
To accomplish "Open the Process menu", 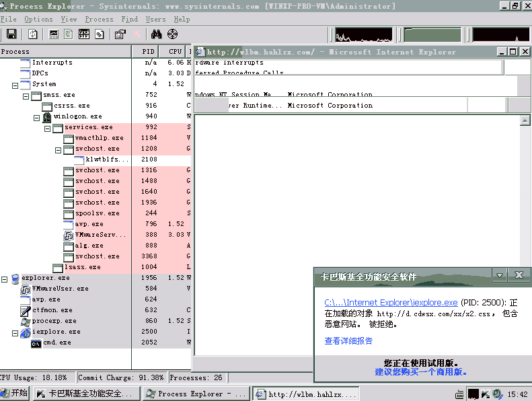I will point(99,20).
